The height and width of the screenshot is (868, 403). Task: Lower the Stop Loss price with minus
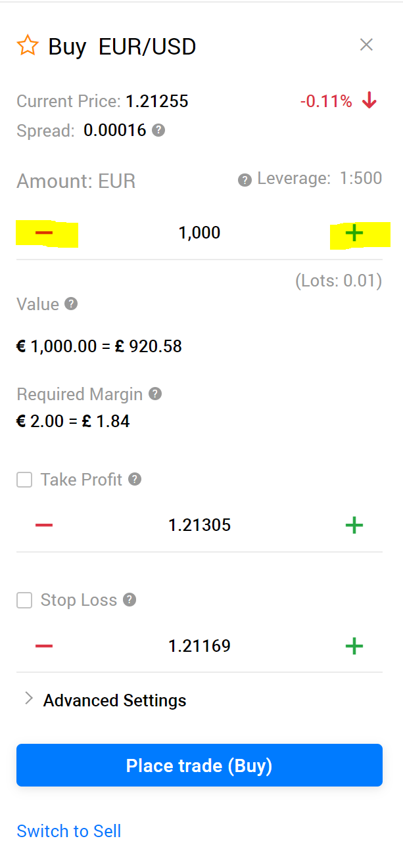[44, 646]
